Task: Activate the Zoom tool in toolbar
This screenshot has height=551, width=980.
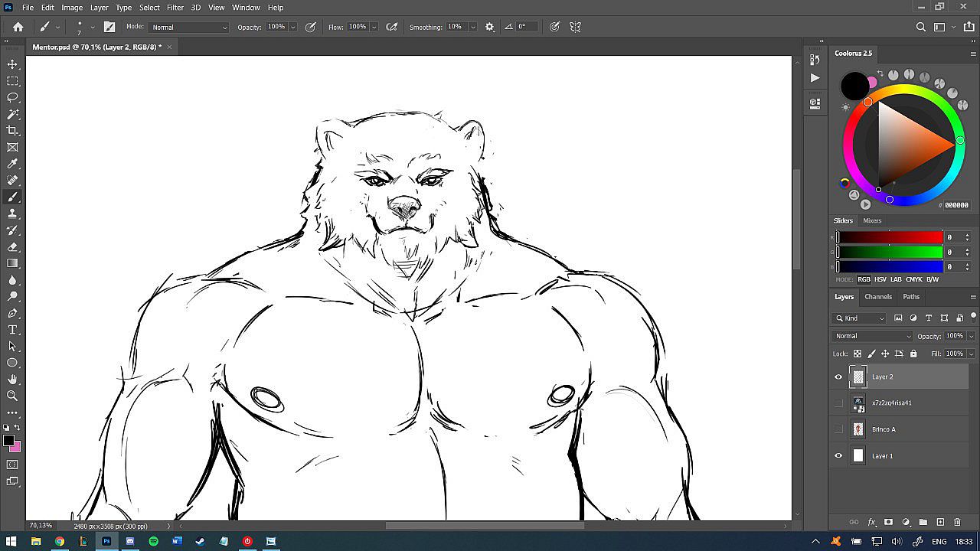Action: [12, 396]
